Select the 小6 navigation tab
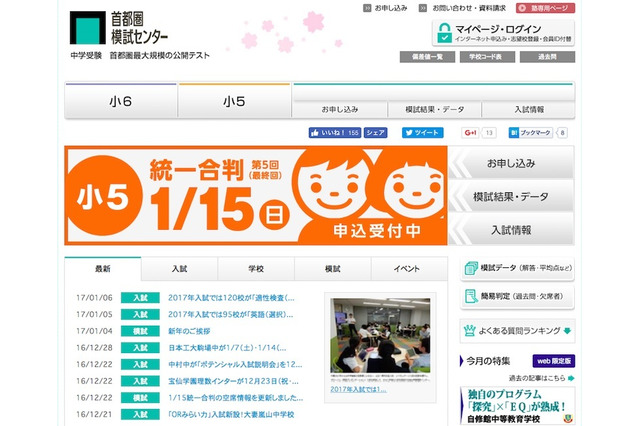Viewport: 640px width, 426px height. click(x=121, y=101)
